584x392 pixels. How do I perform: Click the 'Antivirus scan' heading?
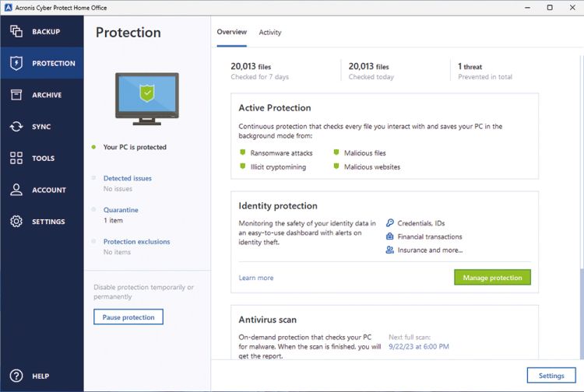tap(267, 320)
